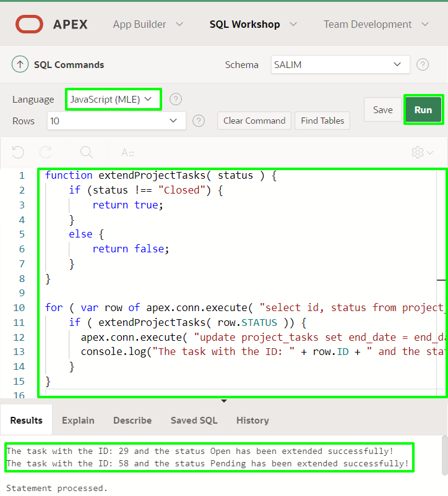Click the autocomplete A icon in editor

pyautogui.click(x=127, y=153)
